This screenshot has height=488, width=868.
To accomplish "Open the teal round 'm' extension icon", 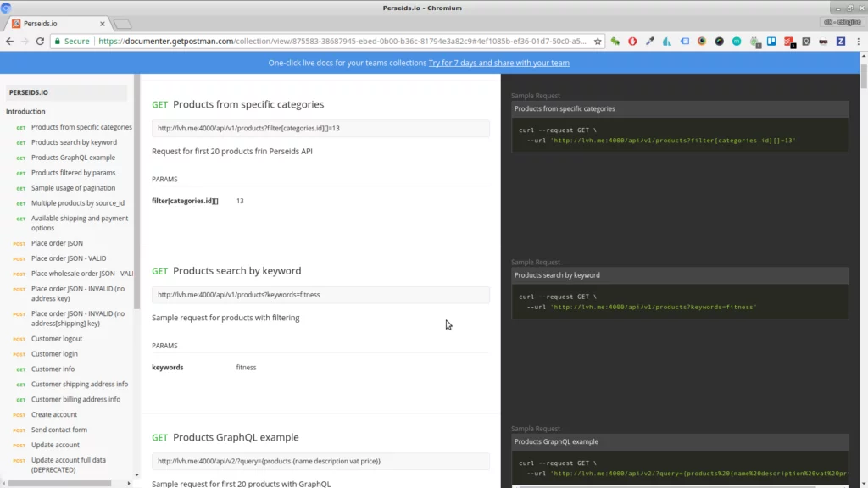I will point(737,41).
